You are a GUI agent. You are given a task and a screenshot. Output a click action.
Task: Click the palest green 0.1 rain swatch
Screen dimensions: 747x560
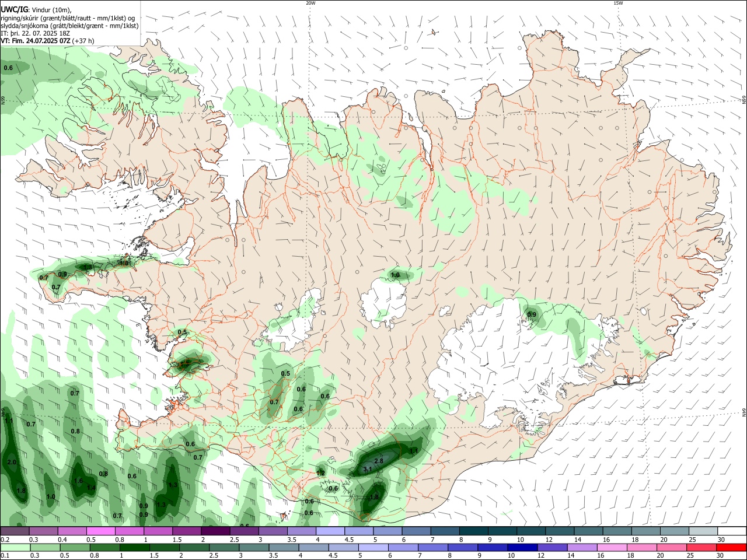pos(15,547)
